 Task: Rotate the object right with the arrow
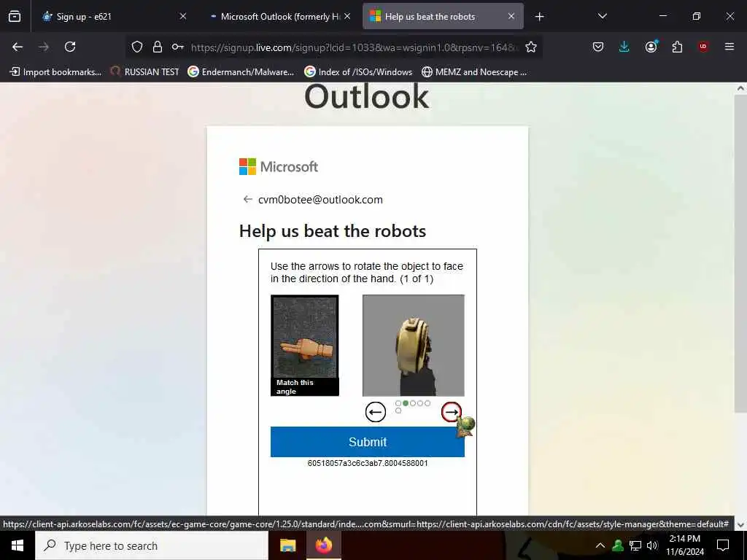point(451,412)
